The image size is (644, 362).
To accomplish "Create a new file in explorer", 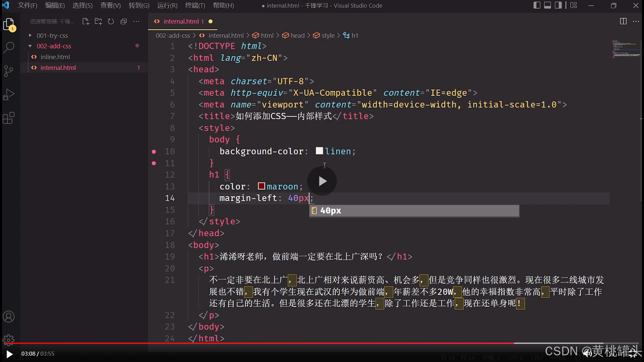I will (x=86, y=21).
